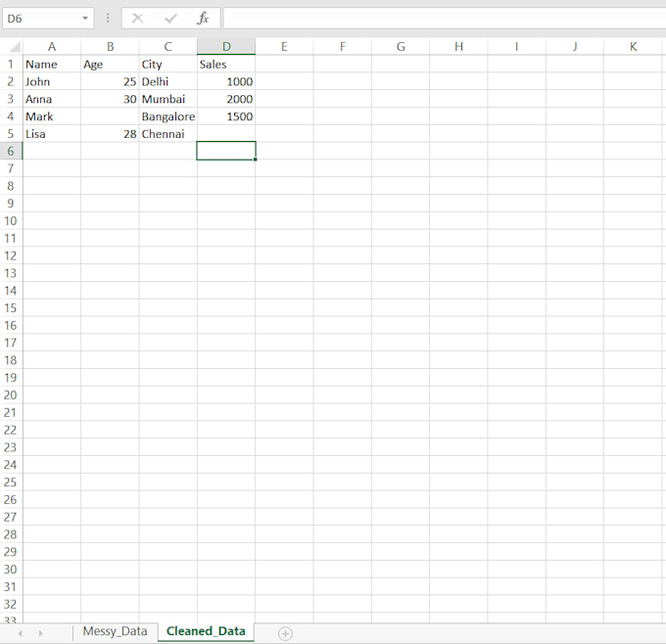The height and width of the screenshot is (644, 666).
Task: Click the Enter checkmark icon in formula bar
Action: coord(170,19)
